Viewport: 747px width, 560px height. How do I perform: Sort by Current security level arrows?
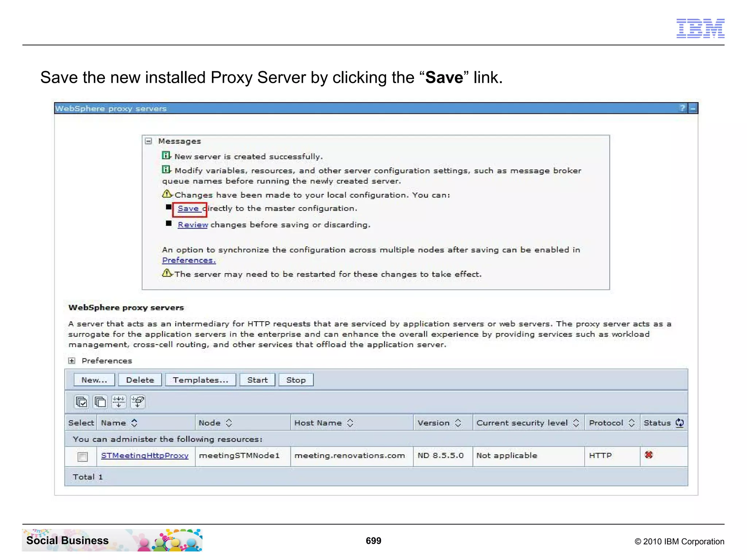coord(576,423)
